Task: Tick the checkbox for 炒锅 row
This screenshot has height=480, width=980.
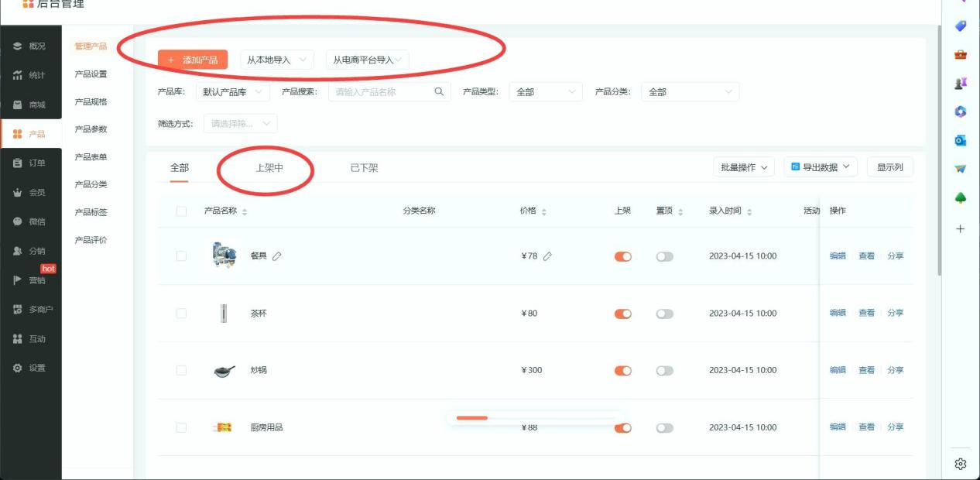Action: pos(181,371)
